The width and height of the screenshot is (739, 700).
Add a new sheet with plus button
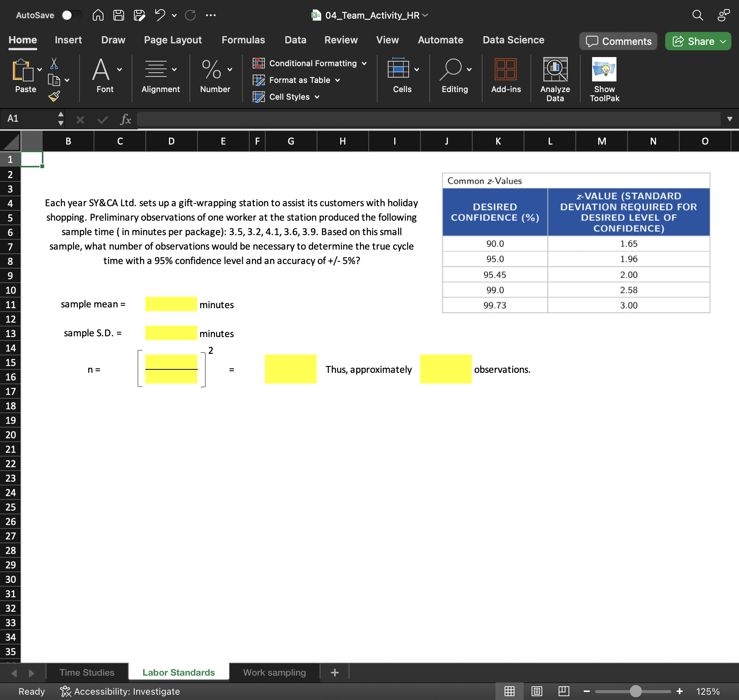coord(335,673)
